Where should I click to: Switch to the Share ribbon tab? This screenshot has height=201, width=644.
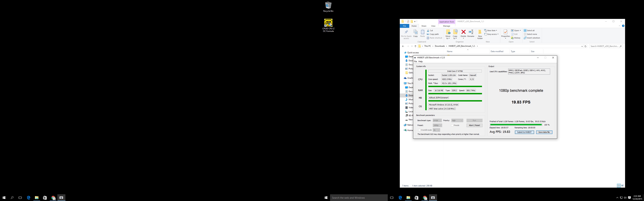point(424,26)
